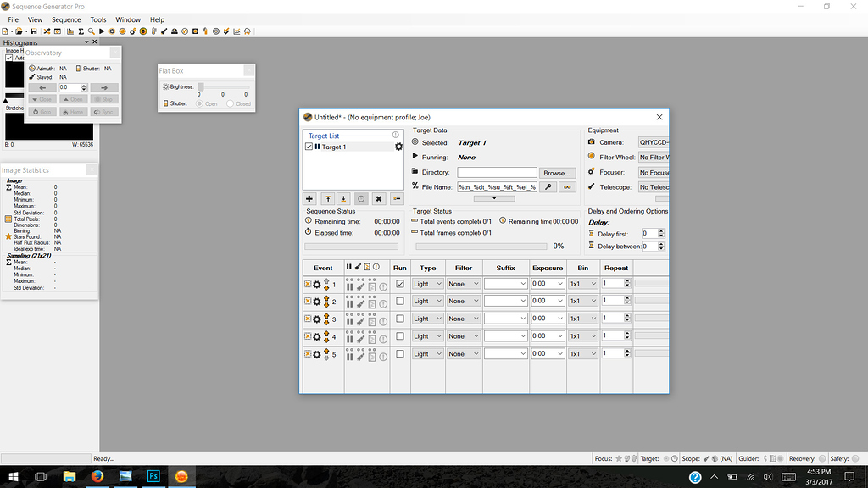
Task: Open the Filter Wheel equipment dropdown
Action: pyautogui.click(x=654, y=157)
